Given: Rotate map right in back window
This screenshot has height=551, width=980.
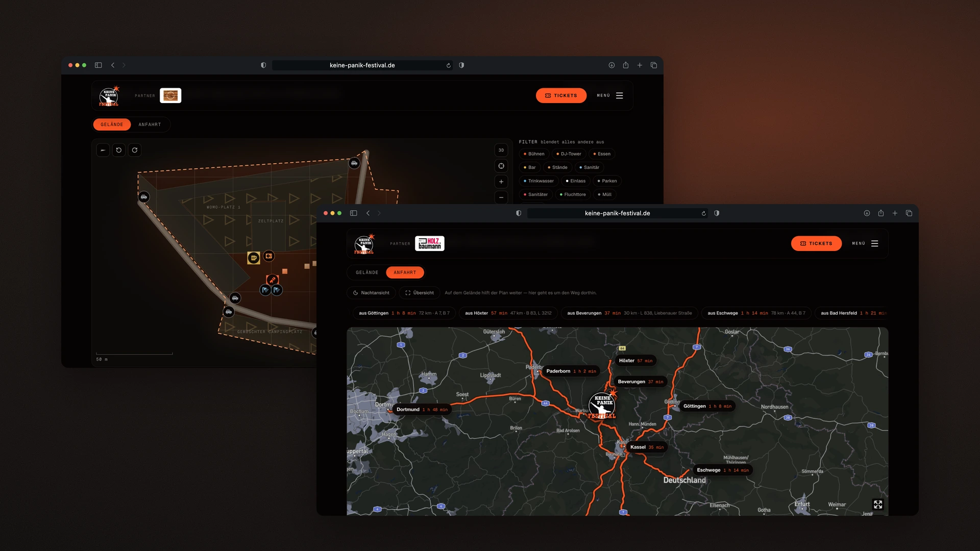Looking at the screenshot, I should (135, 150).
